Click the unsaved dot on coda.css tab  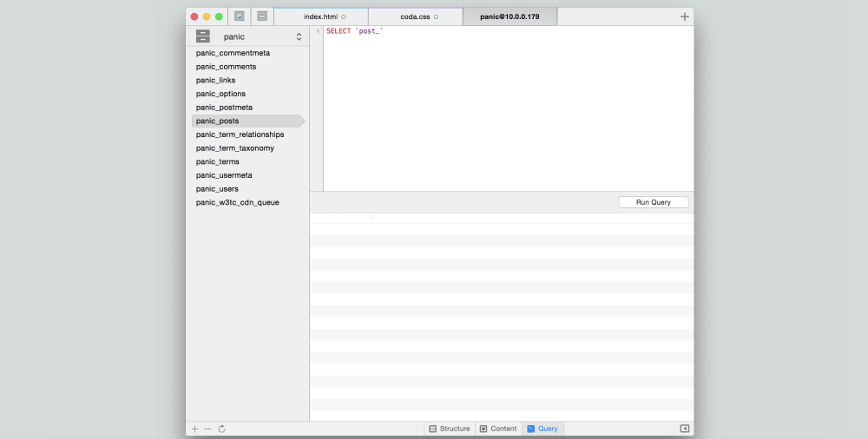tap(437, 16)
